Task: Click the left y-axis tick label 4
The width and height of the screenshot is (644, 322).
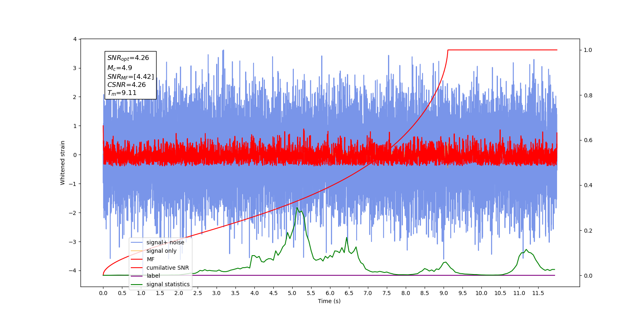Action: pyautogui.click(x=75, y=39)
